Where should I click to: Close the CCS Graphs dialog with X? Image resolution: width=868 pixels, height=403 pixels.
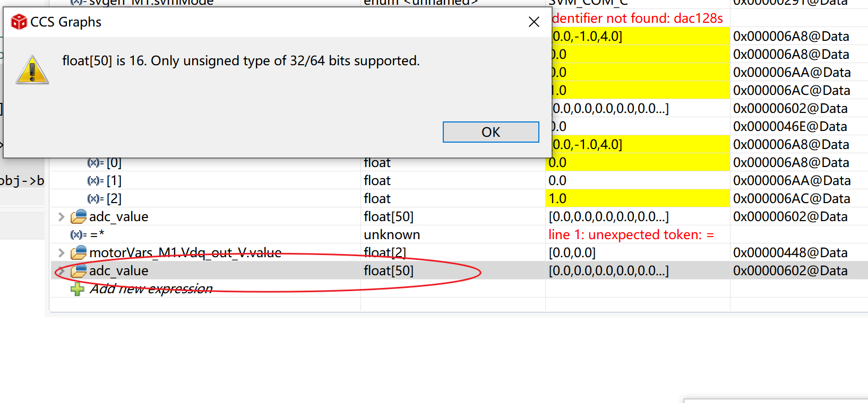point(534,22)
